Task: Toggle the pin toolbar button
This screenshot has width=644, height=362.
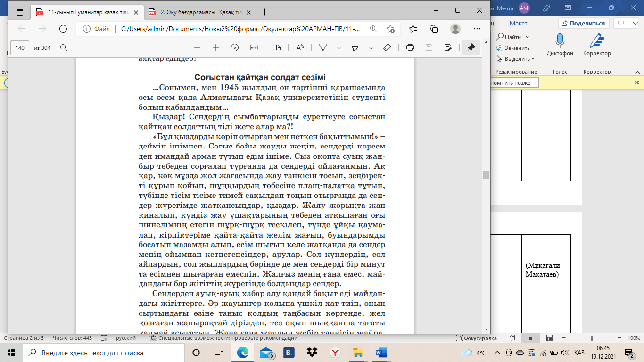Action: pos(471,48)
